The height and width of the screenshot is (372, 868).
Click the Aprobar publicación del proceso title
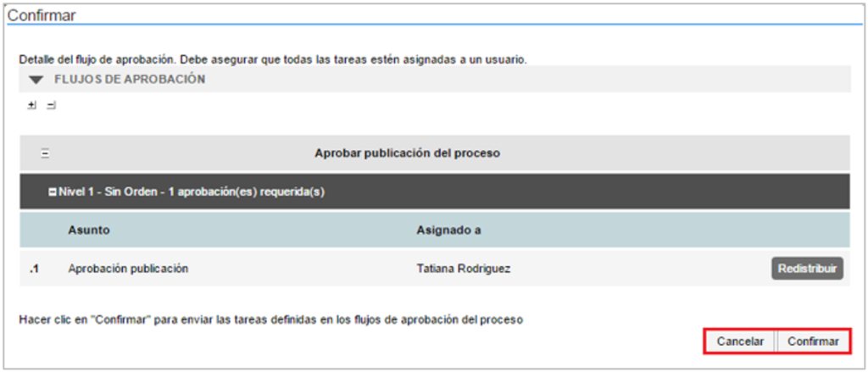(407, 153)
